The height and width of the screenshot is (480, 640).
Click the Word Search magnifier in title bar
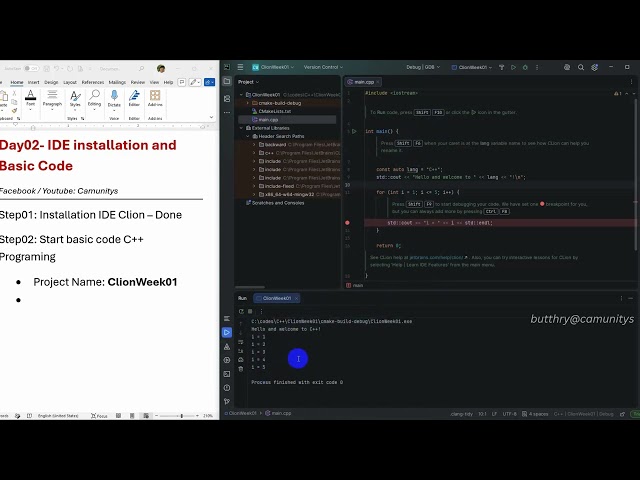point(141,69)
